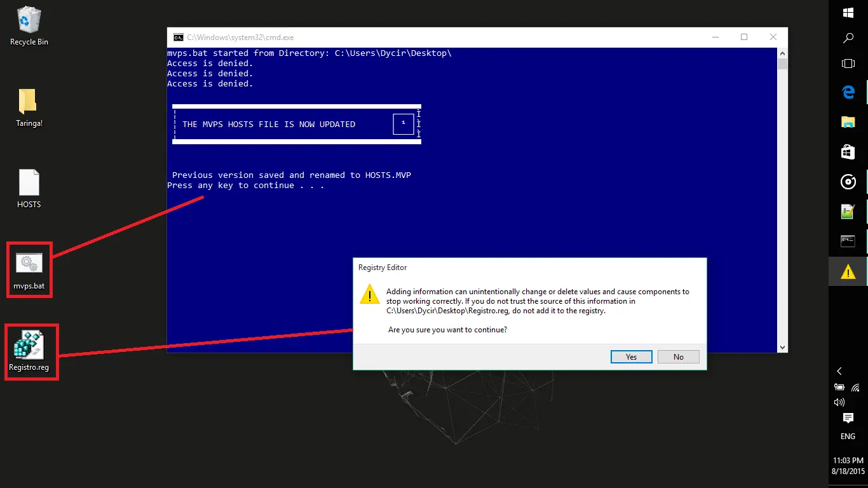Click the 'Are you sure you want to continue?' text
The height and width of the screenshot is (488, 868).
coord(447,330)
